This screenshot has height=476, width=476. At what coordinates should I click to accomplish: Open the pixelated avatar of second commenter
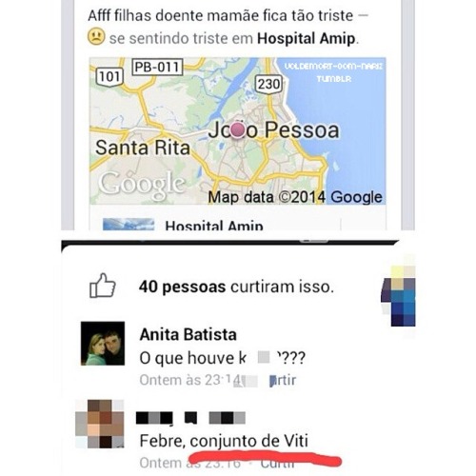100,424
